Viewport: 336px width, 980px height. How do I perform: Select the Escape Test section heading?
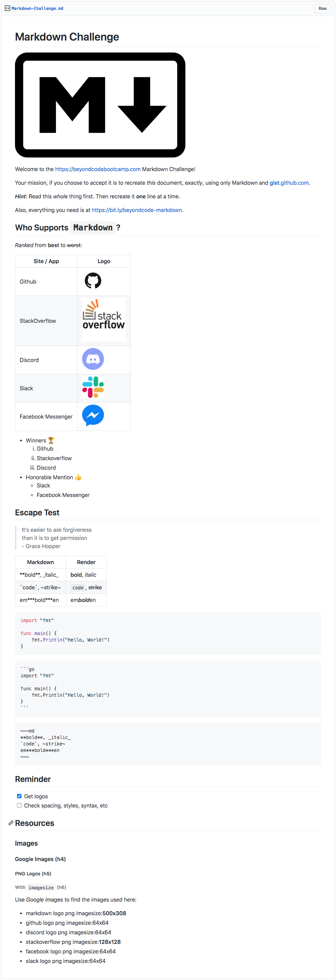37,512
